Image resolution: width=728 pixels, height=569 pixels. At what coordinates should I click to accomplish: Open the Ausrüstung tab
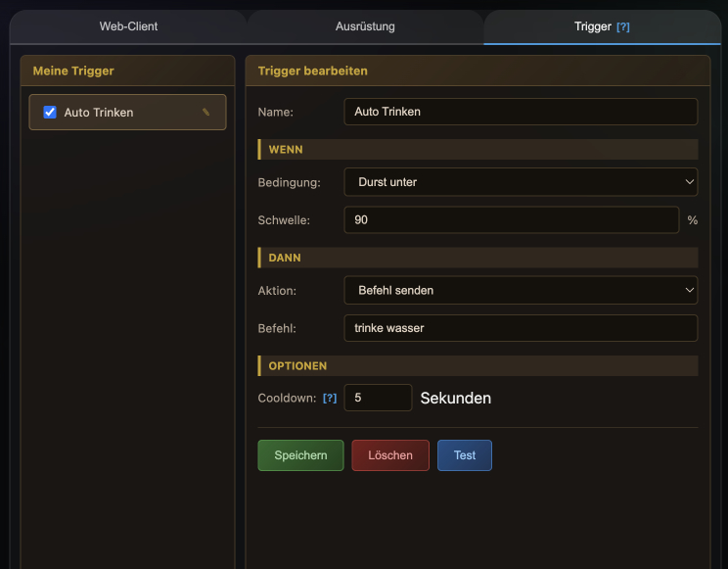click(x=365, y=26)
